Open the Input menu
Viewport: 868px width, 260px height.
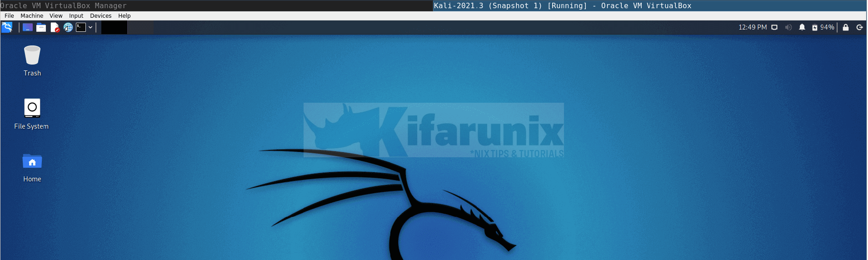pyautogui.click(x=76, y=16)
